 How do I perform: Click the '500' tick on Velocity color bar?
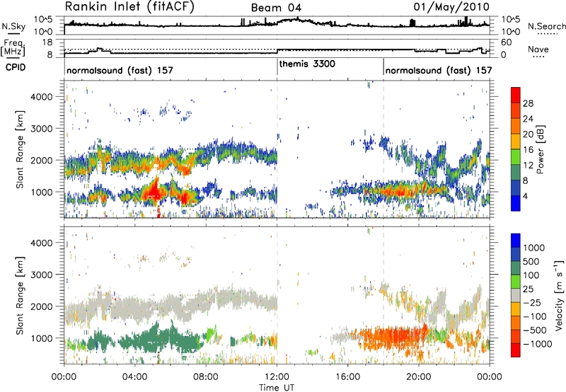(531, 261)
